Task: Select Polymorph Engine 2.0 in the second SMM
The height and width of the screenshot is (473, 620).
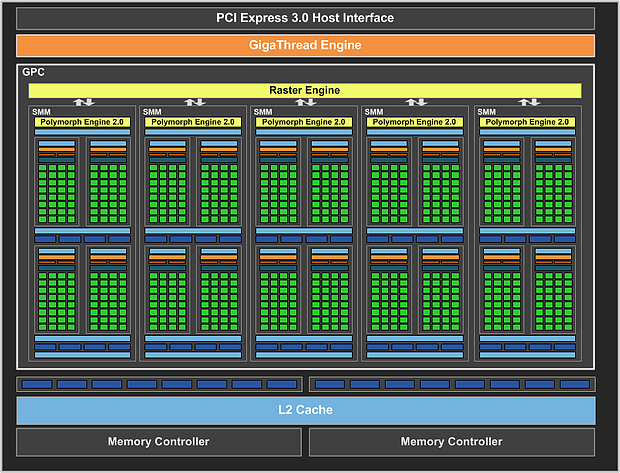Action: click(193, 122)
